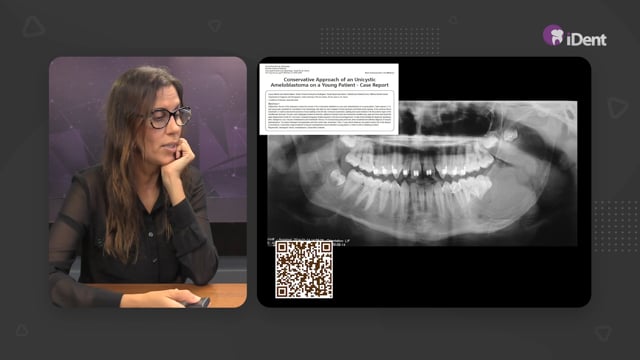Click the QR code below the radiograph

(x=304, y=269)
